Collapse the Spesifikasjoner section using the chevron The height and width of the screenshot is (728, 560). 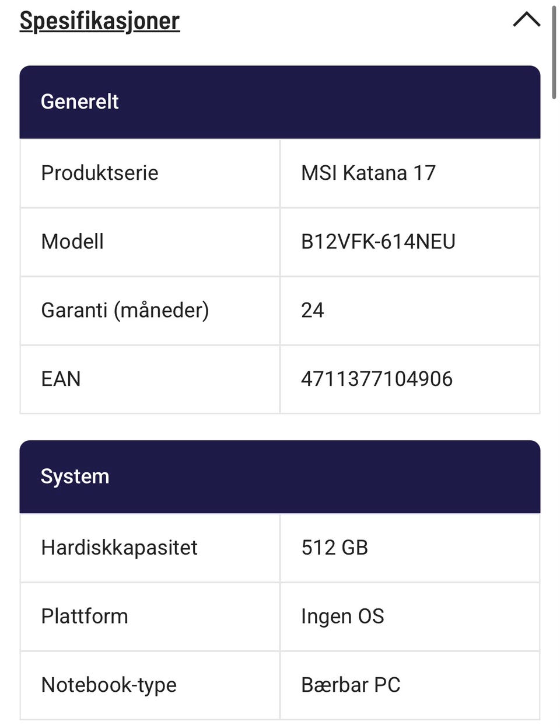(x=526, y=20)
